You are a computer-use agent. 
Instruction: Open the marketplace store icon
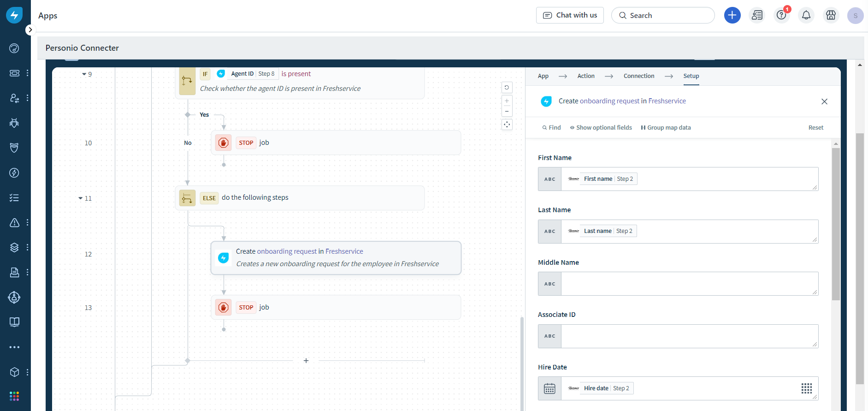(x=831, y=15)
